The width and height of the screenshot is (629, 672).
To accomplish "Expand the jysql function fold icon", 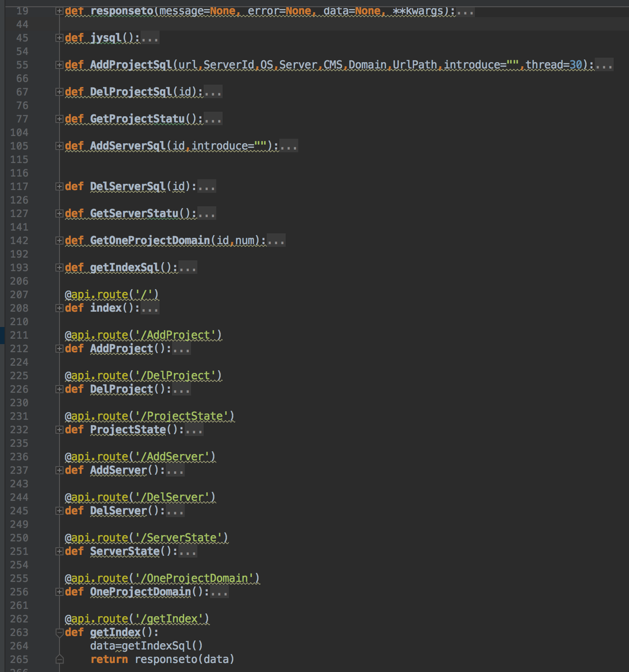I will click(x=59, y=38).
